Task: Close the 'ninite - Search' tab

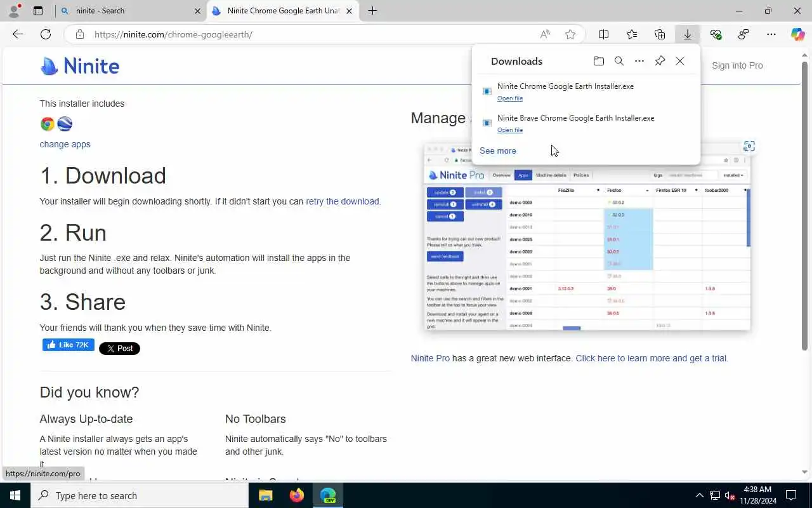Action: tap(197, 11)
